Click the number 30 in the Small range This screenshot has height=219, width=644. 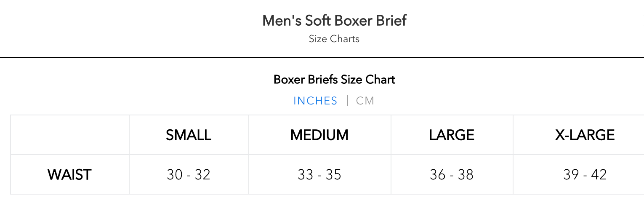pos(175,174)
